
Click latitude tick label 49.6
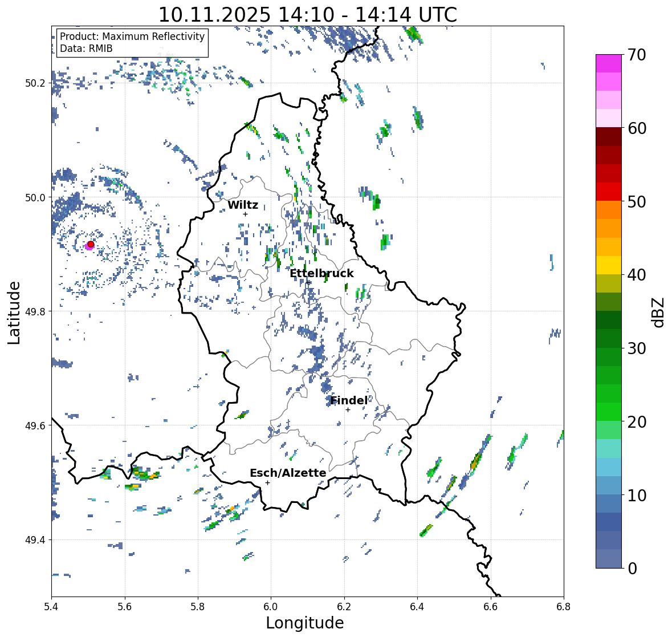pos(35,425)
